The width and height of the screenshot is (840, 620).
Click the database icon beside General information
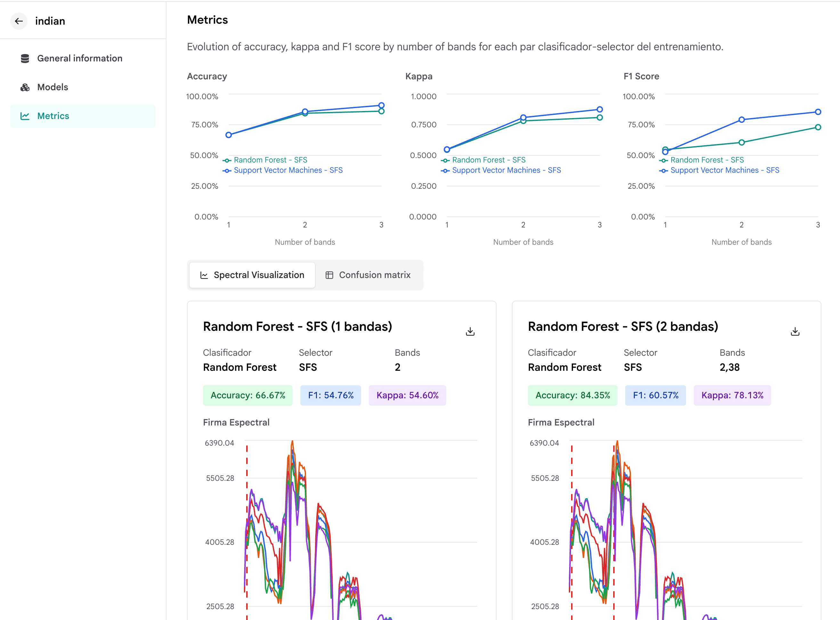pos(25,59)
